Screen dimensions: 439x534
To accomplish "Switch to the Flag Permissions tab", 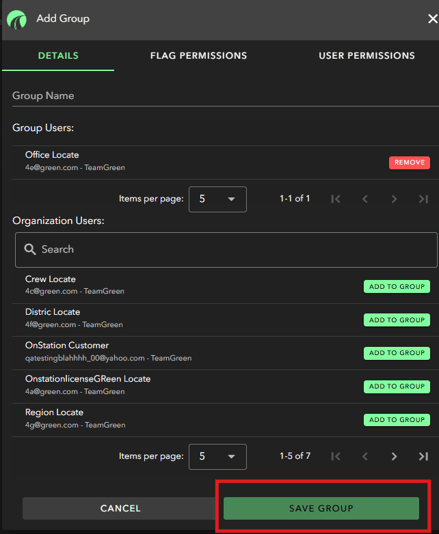I will pyautogui.click(x=199, y=56).
